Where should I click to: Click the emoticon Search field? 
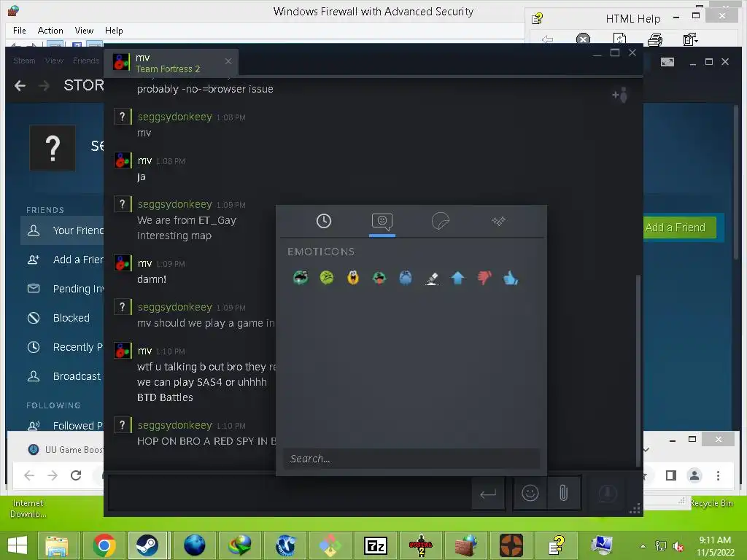[411, 459]
